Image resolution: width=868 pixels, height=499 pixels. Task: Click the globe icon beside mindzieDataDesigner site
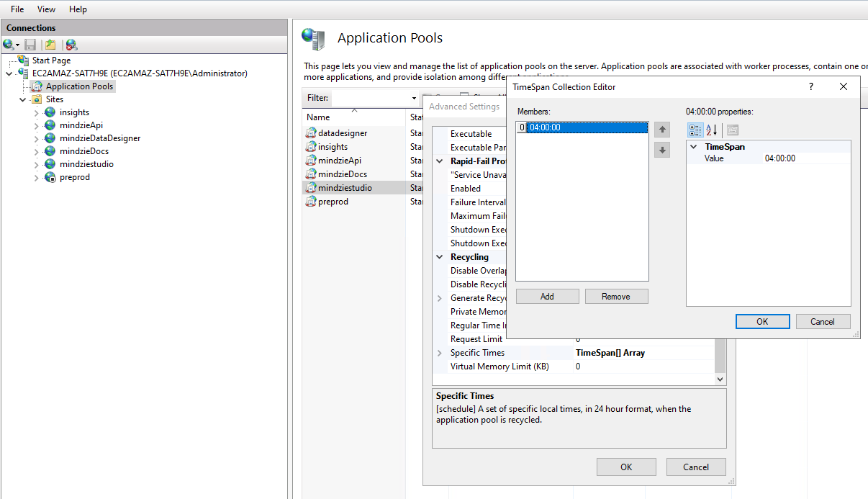click(50, 138)
